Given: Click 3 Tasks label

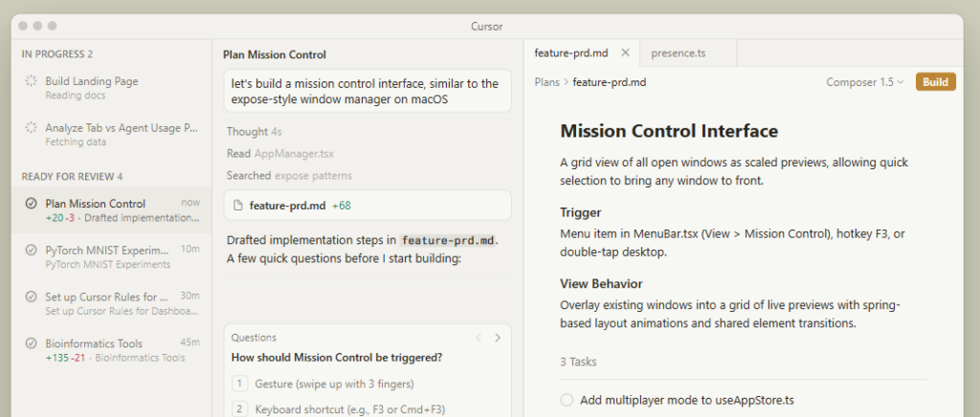Looking at the screenshot, I should click(578, 362).
